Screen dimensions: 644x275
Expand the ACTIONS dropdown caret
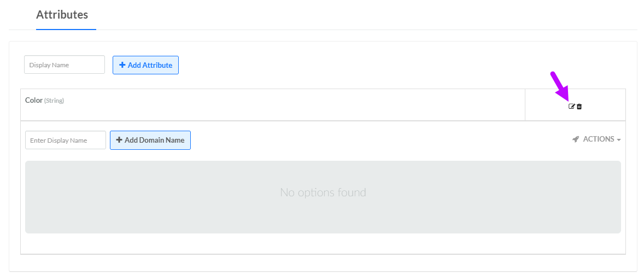click(619, 140)
